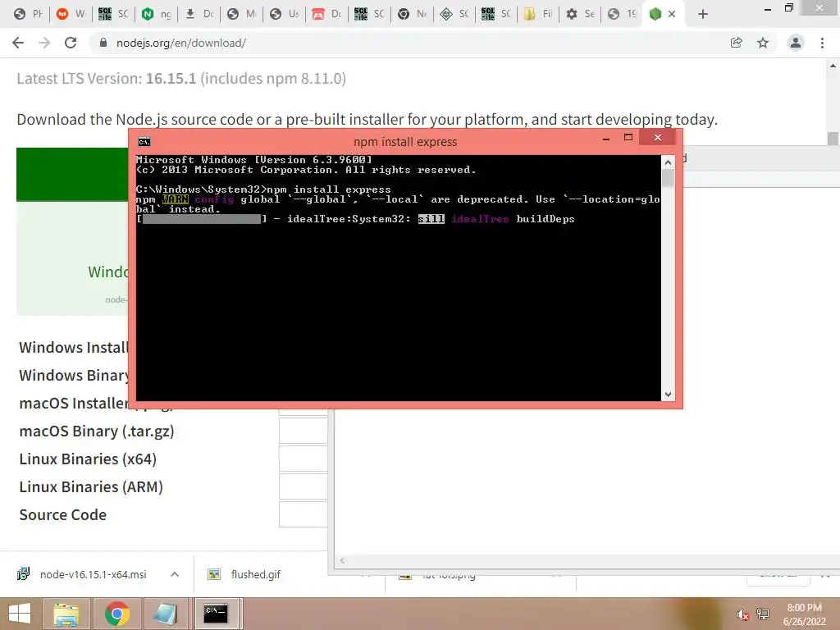This screenshot has height=630, width=840.
Task: Click the npm install express title text
Action: click(x=405, y=142)
